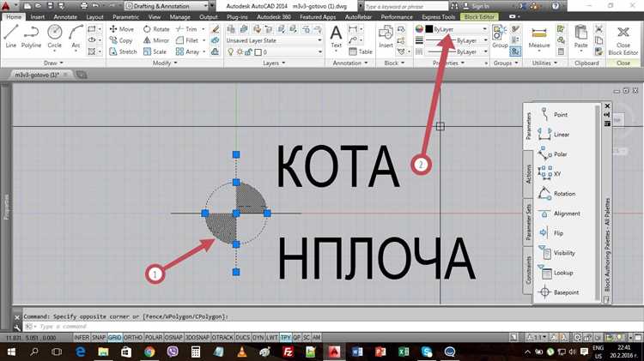This screenshot has height=361, width=644.
Task: Select the Text annotation tool
Action: (x=336, y=37)
